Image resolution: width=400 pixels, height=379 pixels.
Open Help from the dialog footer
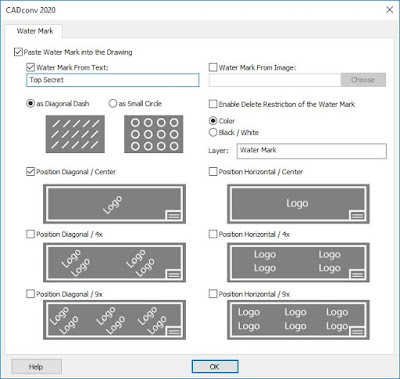(37, 367)
